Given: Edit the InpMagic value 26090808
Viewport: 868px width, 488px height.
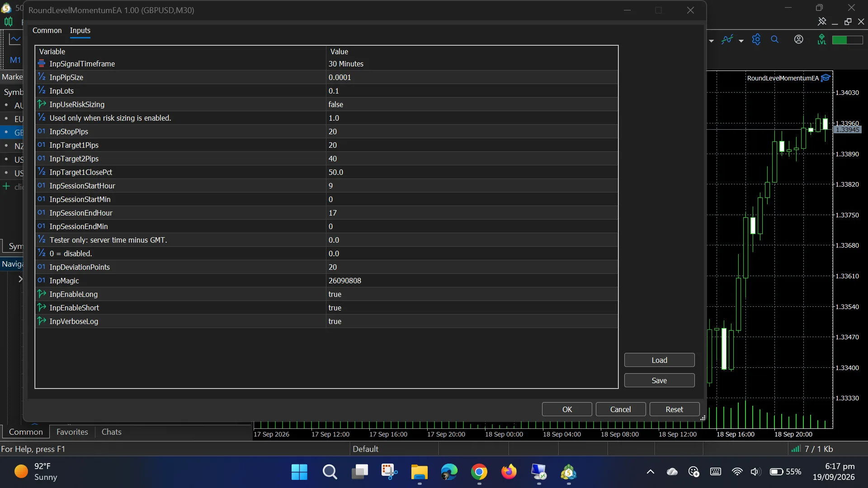Looking at the screenshot, I should (472, 281).
